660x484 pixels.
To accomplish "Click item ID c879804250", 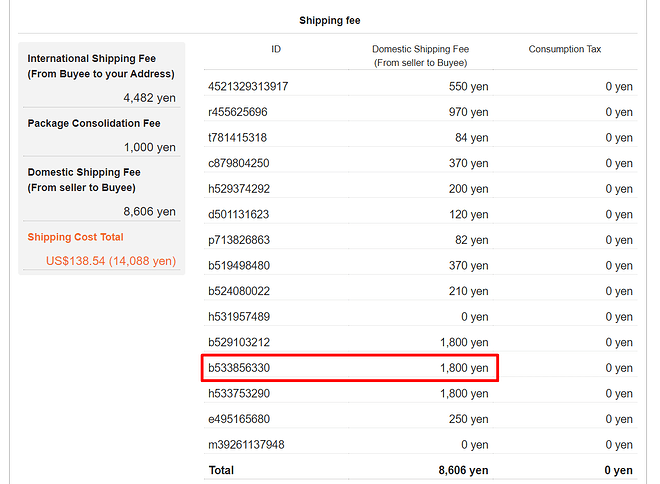I will (239, 163).
